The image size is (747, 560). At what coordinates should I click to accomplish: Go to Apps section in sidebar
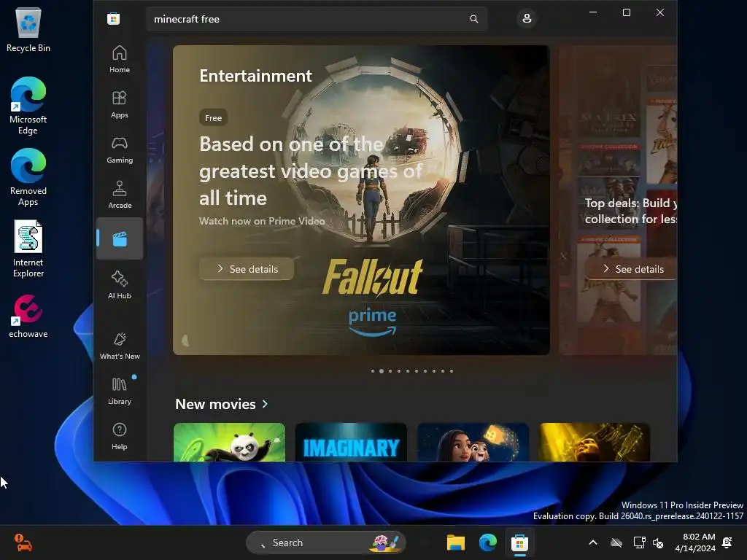(119, 105)
